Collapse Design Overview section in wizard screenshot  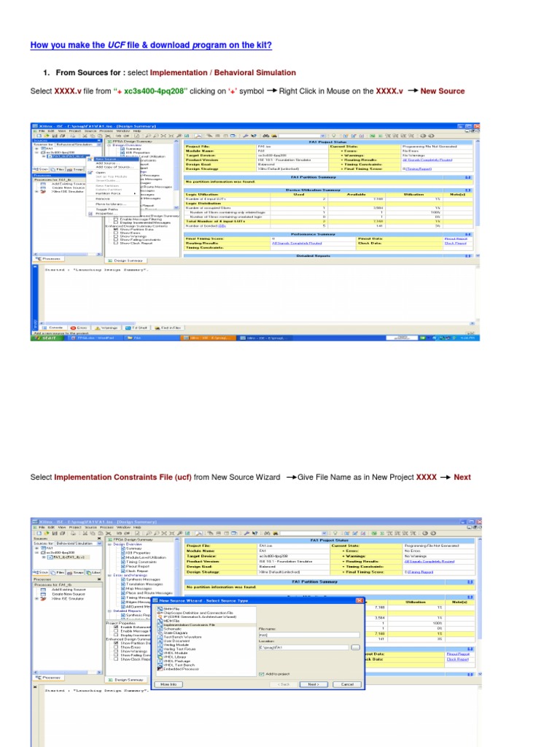click(109, 544)
